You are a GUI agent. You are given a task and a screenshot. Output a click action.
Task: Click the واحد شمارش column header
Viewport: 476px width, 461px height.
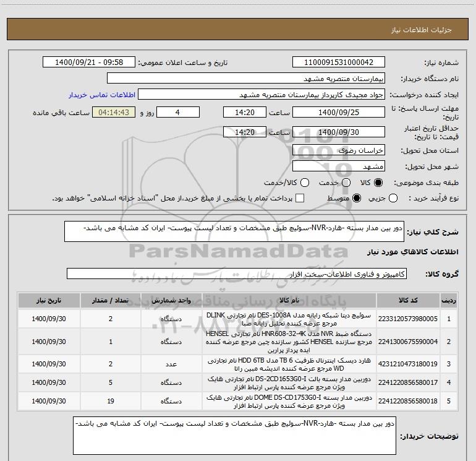(171, 300)
